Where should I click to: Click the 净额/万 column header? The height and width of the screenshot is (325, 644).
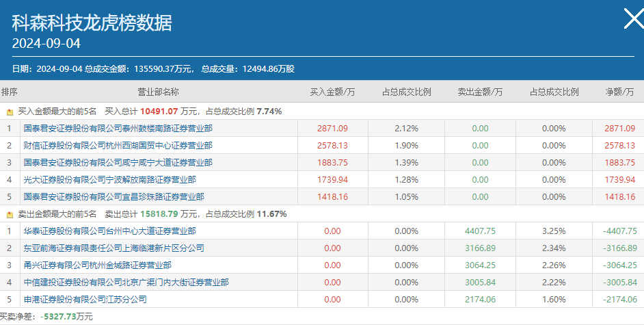[x=619, y=92]
